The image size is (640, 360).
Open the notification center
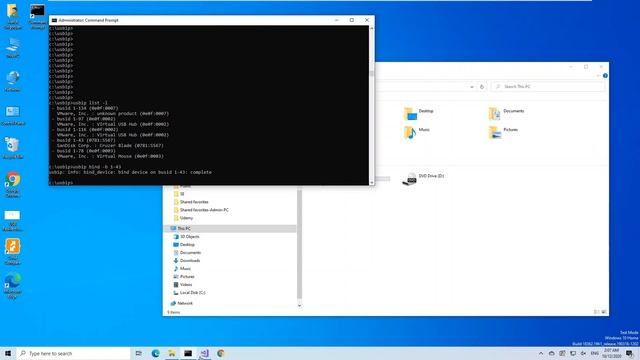pos(629,353)
